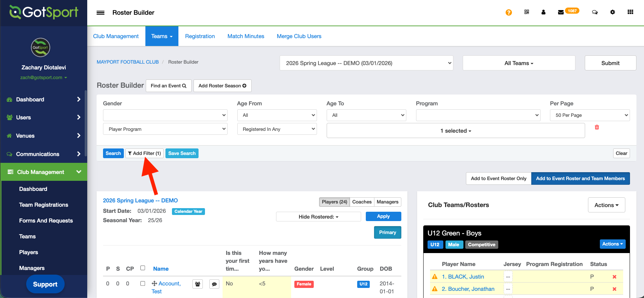The width and height of the screenshot is (644, 298).
Task: Open the apps grid icon
Action: click(630, 12)
